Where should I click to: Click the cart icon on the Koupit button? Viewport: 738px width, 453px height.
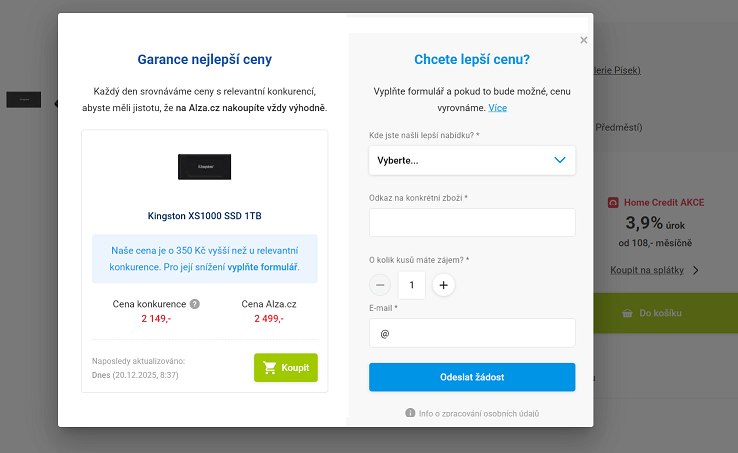[x=269, y=368]
